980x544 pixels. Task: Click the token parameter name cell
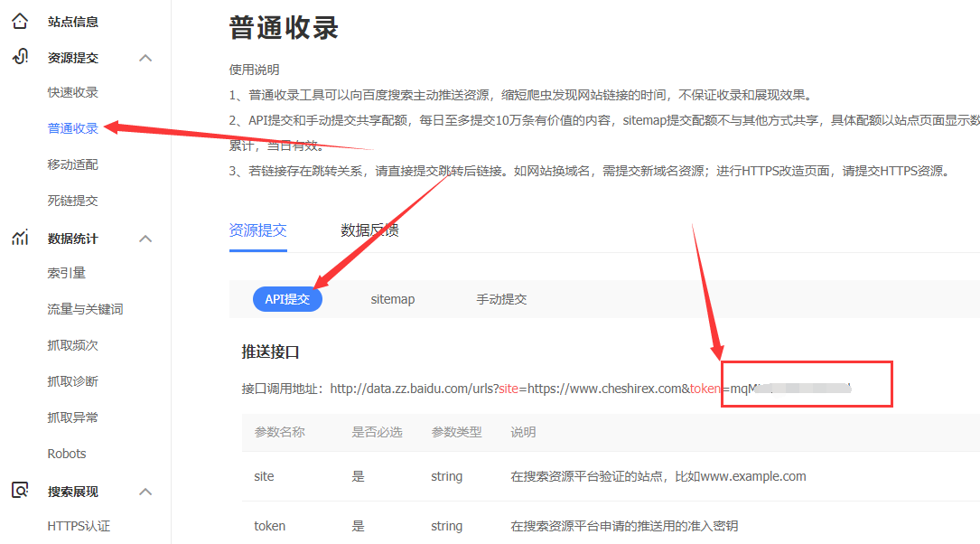[x=269, y=527]
